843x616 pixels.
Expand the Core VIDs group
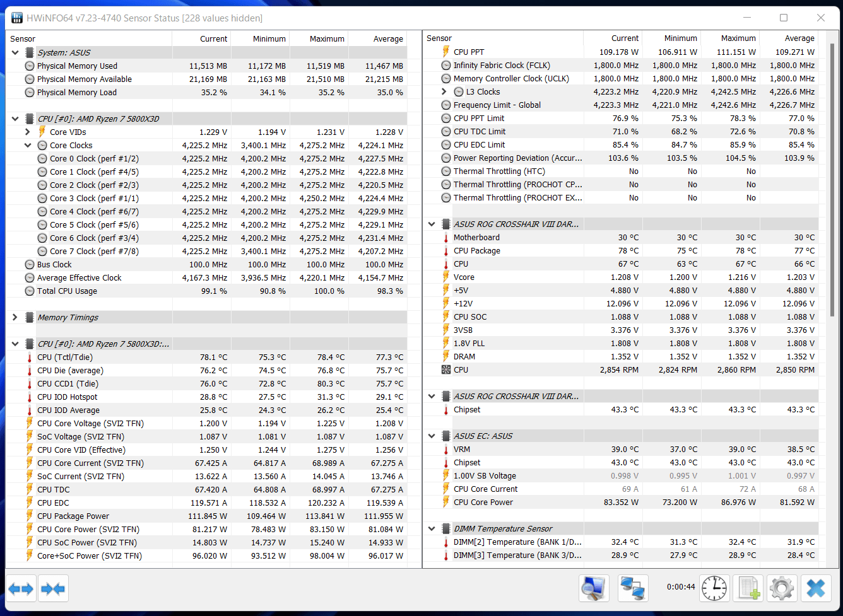tap(28, 132)
